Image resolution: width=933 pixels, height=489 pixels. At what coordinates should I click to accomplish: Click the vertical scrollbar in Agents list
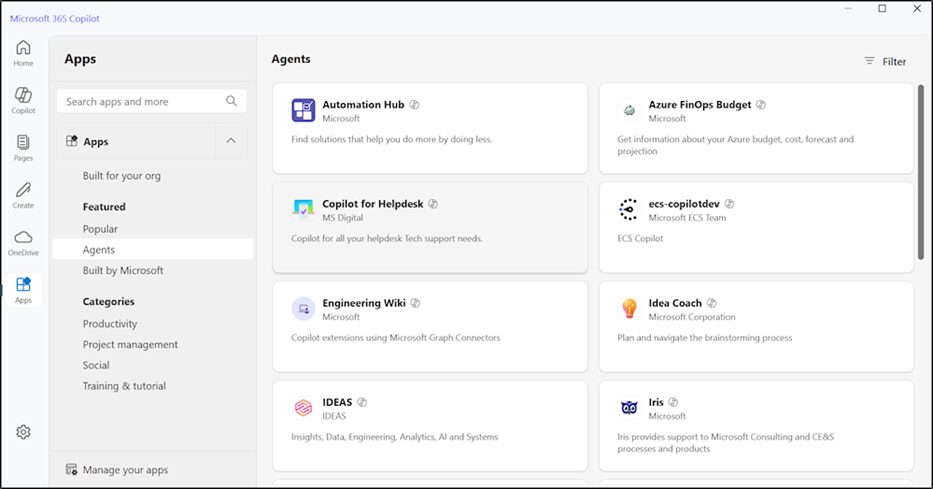(920, 170)
